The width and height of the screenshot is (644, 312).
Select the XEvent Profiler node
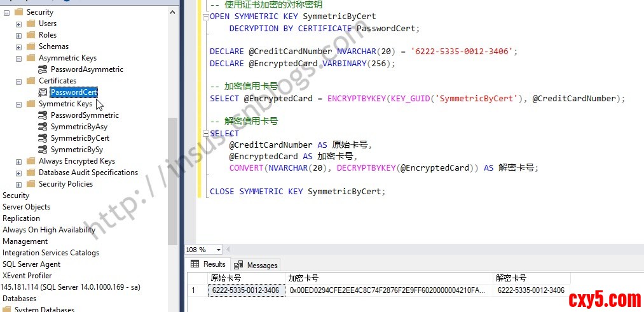pyautogui.click(x=27, y=276)
